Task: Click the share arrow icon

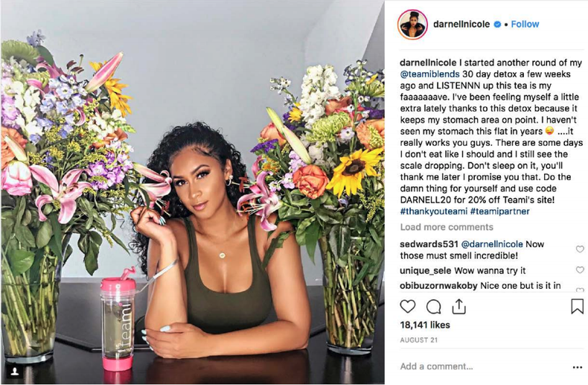Action: tap(458, 307)
